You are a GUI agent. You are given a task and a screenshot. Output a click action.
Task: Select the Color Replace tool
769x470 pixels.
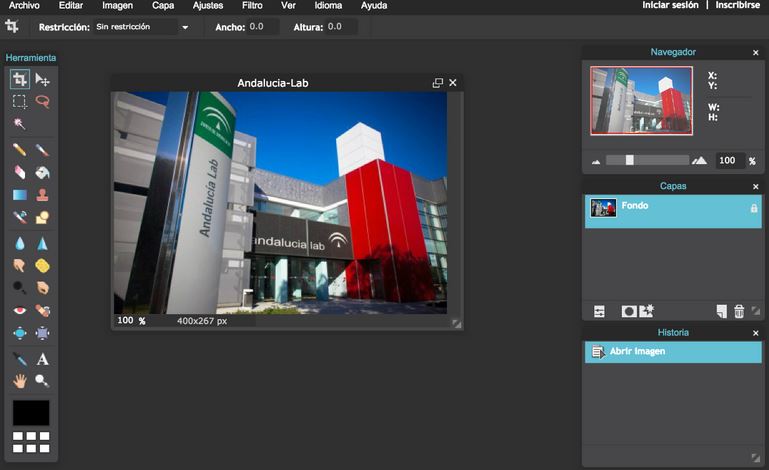point(20,217)
